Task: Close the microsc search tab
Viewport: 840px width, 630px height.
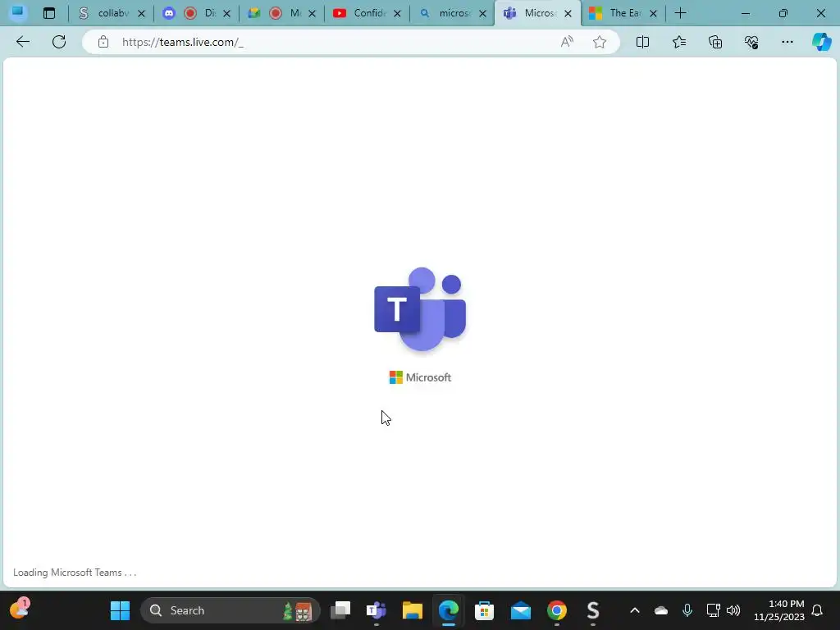Action: click(x=482, y=13)
